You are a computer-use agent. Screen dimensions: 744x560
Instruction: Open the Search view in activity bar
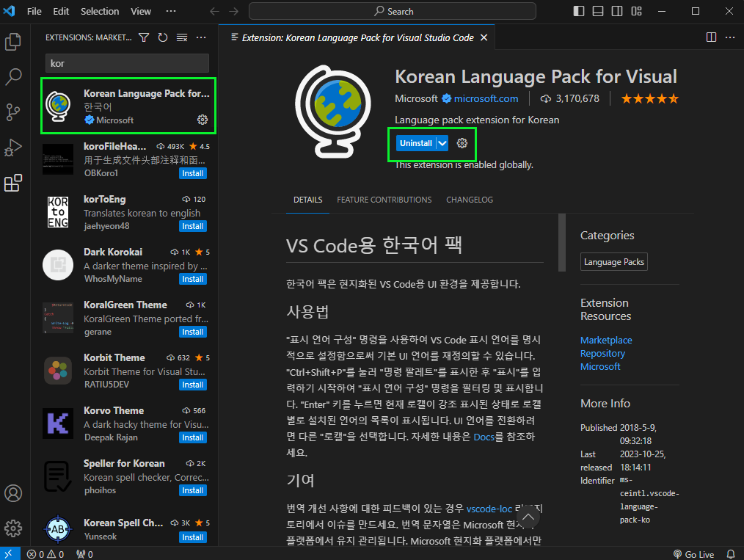(13, 77)
